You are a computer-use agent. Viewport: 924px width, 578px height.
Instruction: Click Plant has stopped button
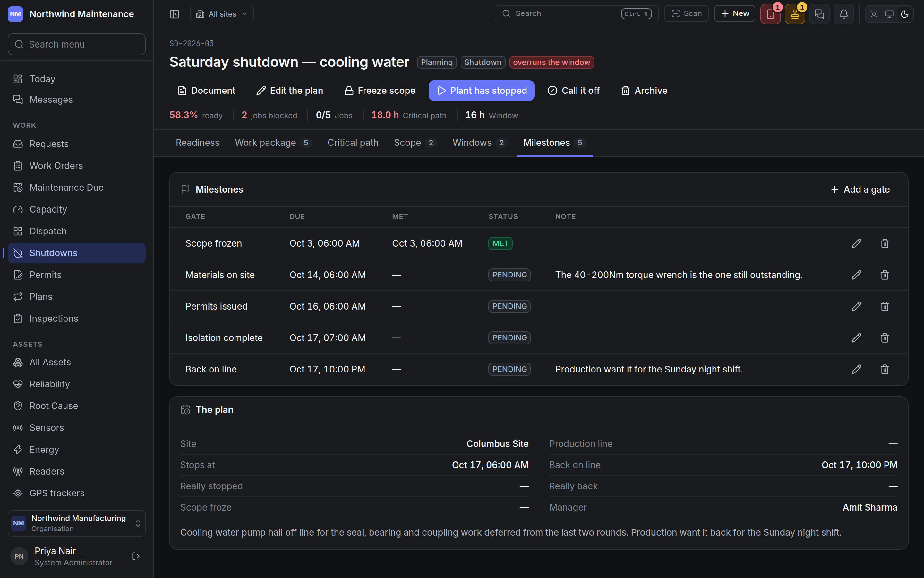point(481,91)
